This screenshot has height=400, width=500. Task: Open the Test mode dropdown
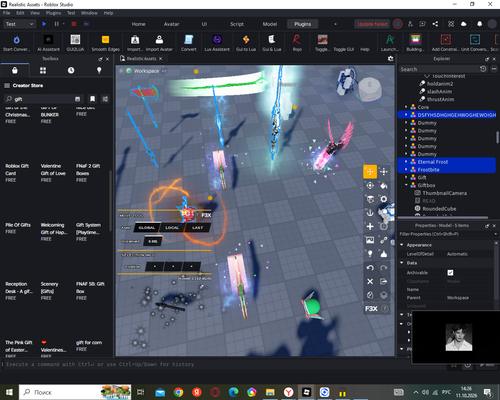coord(19,24)
